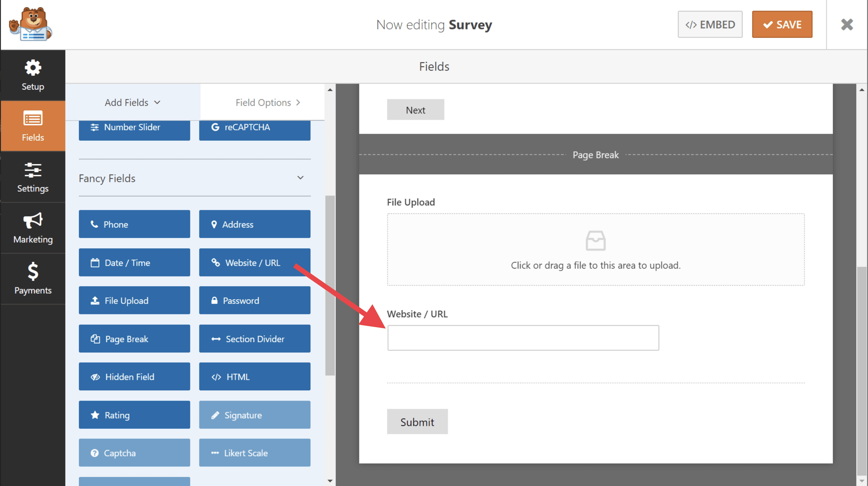
Task: Open the Add Fields tab dropdown
Action: coord(132,102)
